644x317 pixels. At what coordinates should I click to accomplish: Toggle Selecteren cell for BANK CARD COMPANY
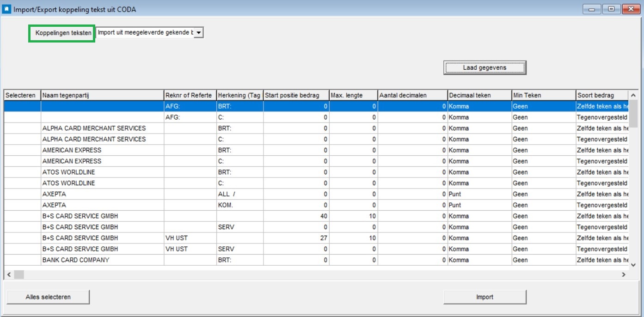coord(22,260)
